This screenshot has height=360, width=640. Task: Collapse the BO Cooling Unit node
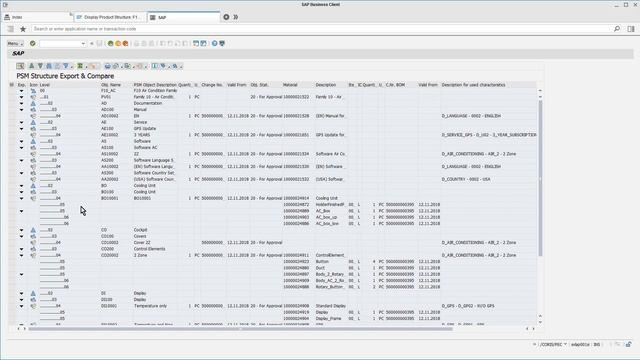pyautogui.click(x=21, y=186)
